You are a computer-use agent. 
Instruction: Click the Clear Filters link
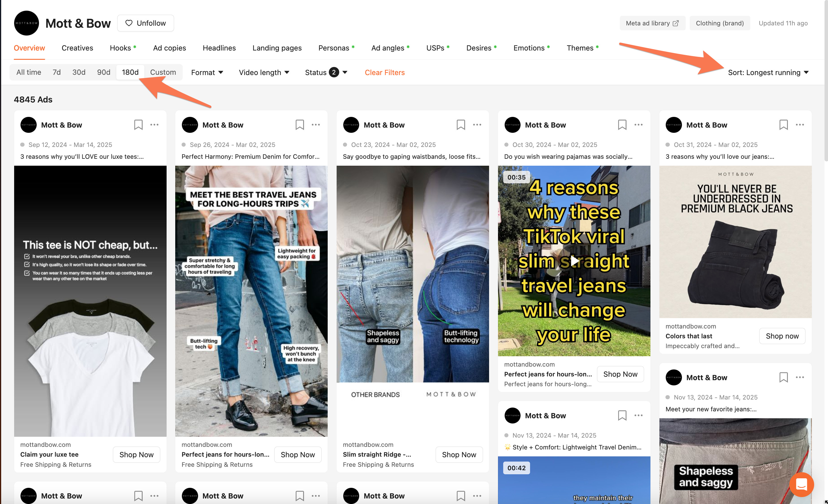(x=385, y=72)
